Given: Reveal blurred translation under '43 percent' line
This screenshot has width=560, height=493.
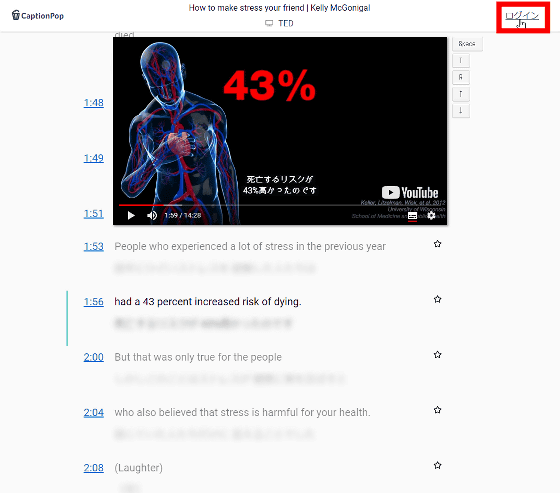Looking at the screenshot, I should coord(204,323).
